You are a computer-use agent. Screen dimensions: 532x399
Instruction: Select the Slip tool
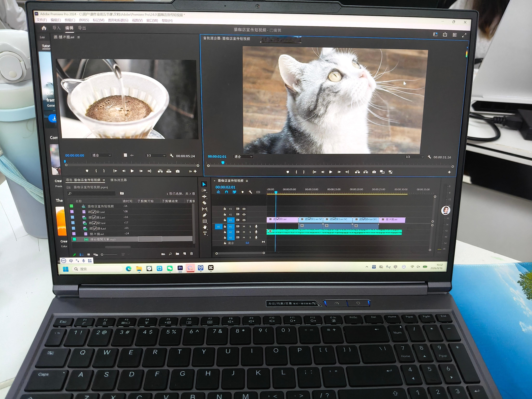pyautogui.click(x=205, y=209)
